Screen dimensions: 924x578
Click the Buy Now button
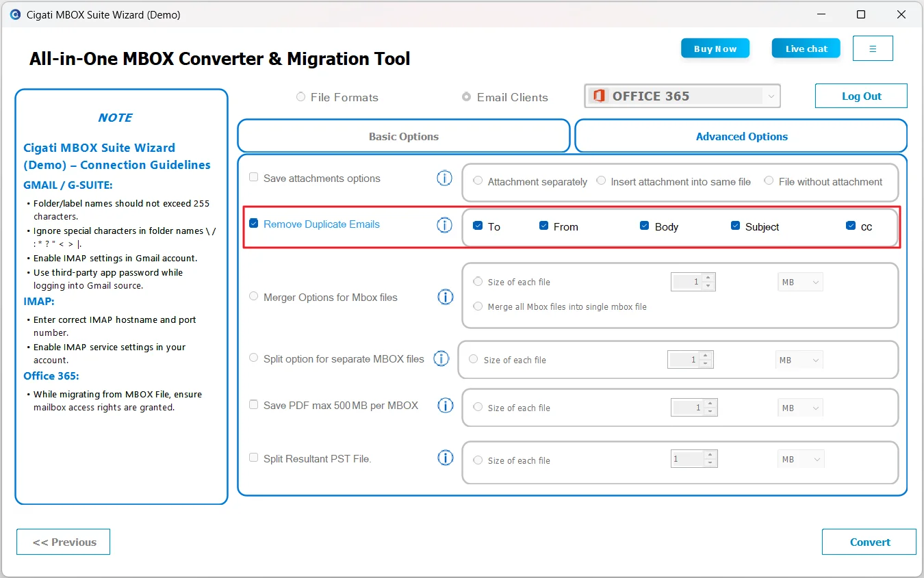coord(715,49)
